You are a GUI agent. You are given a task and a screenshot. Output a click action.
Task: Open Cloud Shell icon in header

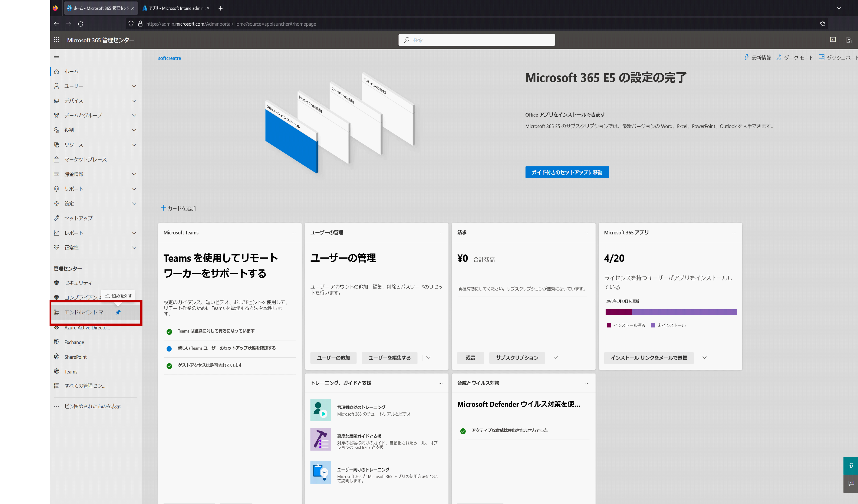pos(833,40)
